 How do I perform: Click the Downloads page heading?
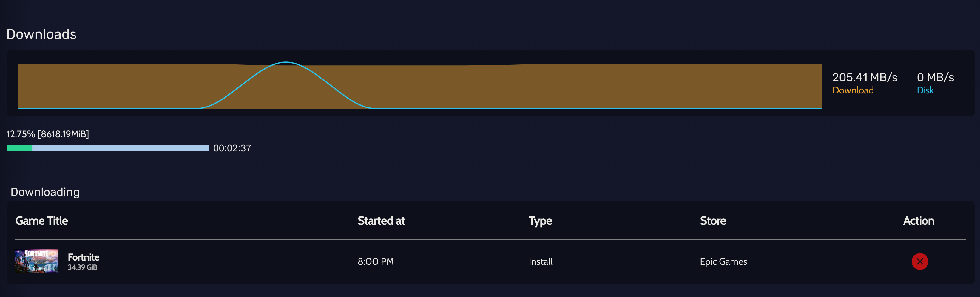[x=41, y=34]
